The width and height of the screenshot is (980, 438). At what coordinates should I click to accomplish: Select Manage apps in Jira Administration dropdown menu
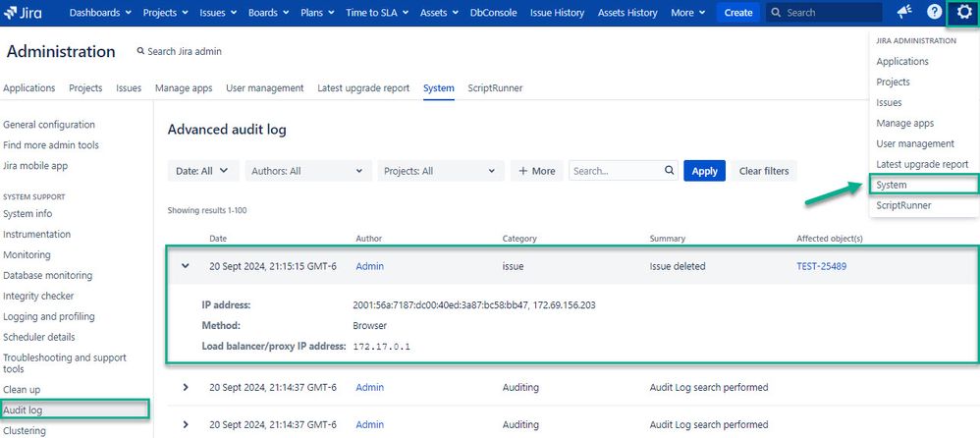click(904, 123)
